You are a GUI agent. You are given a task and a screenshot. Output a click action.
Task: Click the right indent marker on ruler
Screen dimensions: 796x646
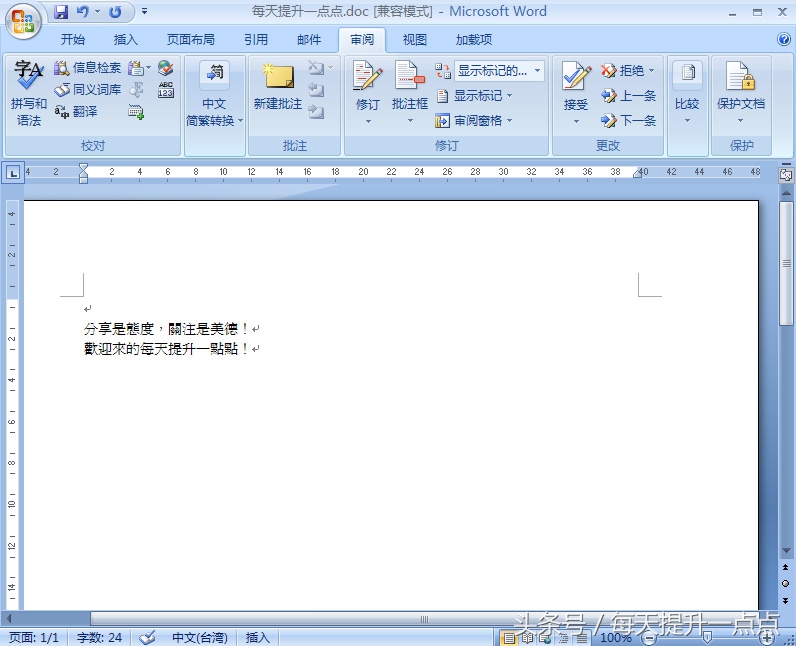pyautogui.click(x=637, y=174)
